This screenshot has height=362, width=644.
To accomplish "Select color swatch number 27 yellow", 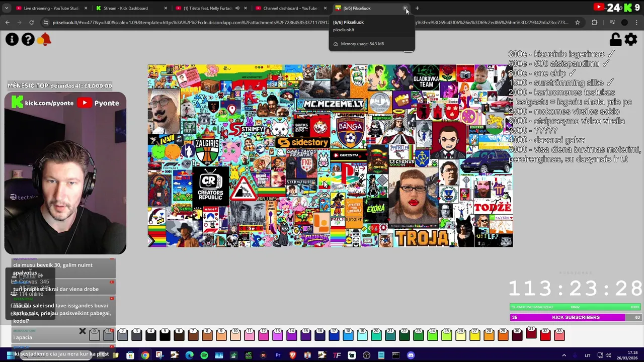I will point(475,334).
